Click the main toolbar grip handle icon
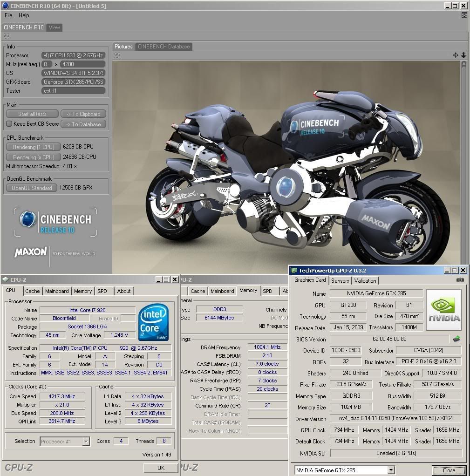Screen dimensions: 470x476 pyautogui.click(x=6, y=36)
